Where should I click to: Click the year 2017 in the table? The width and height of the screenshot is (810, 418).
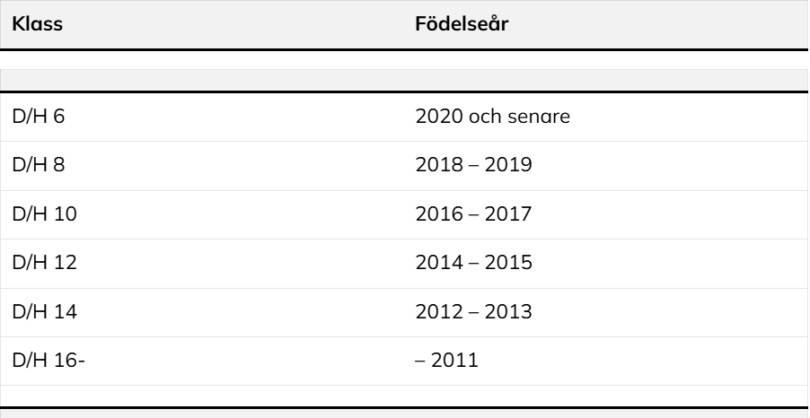(x=506, y=213)
